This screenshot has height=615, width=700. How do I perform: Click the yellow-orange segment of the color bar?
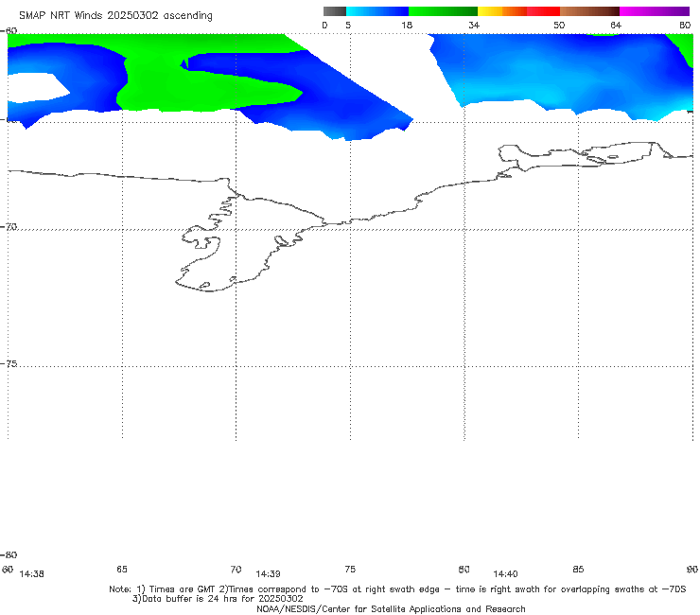502,11
